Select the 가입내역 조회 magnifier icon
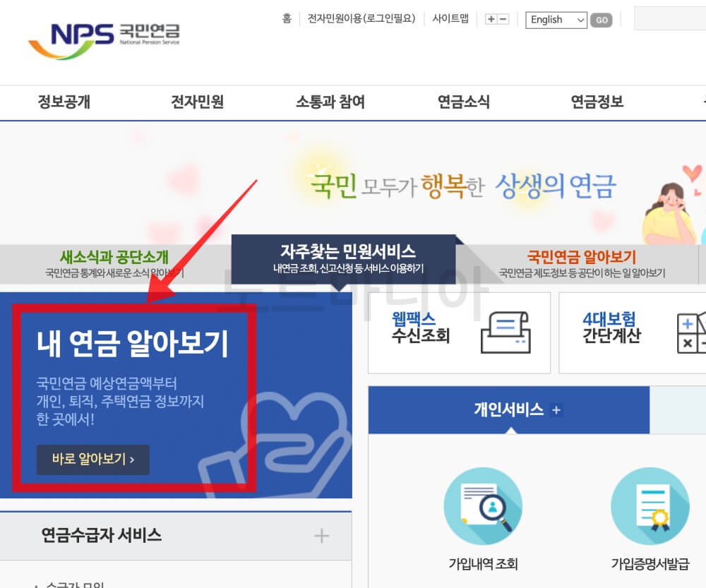 click(x=483, y=507)
